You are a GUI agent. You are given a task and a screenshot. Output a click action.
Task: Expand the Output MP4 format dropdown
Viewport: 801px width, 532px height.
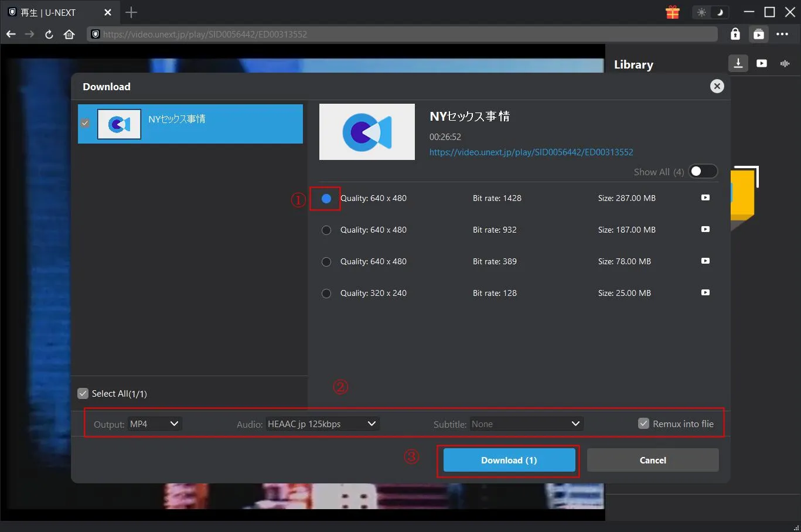pos(155,424)
